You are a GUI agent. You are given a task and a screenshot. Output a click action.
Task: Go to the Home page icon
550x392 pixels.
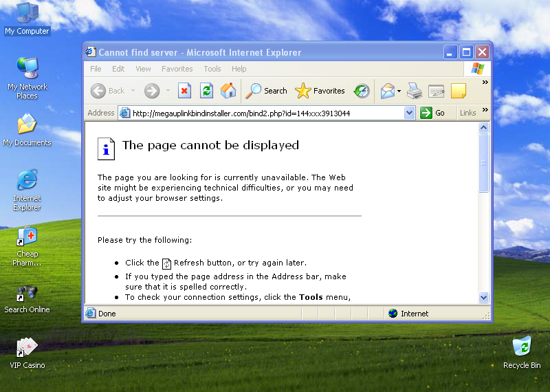[x=228, y=91]
